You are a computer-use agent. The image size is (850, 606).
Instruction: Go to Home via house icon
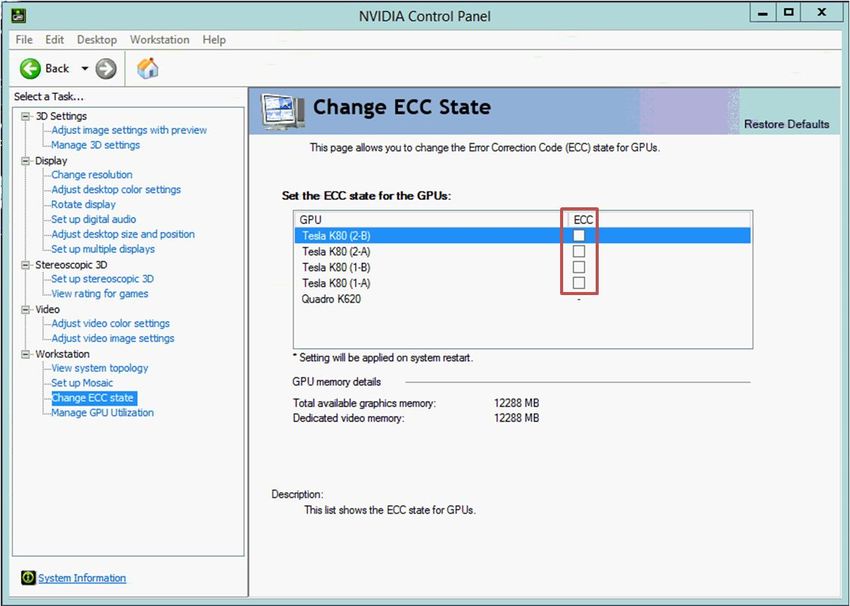click(147, 68)
